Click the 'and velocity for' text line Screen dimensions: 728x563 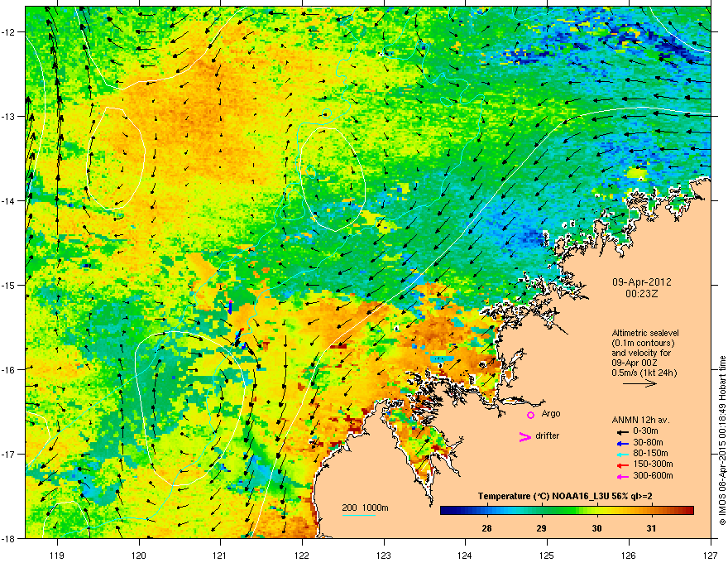coord(641,353)
